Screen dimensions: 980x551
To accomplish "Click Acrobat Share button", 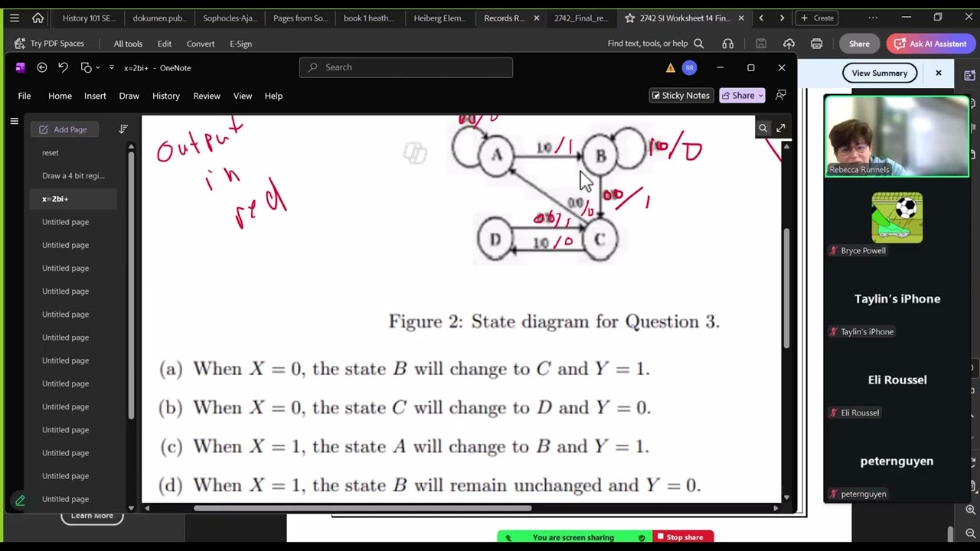I will click(859, 44).
